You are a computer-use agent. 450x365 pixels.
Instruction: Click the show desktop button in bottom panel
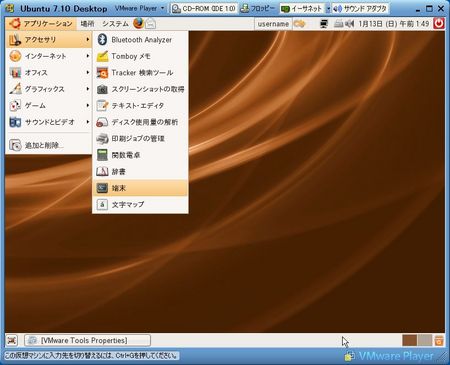[12, 340]
